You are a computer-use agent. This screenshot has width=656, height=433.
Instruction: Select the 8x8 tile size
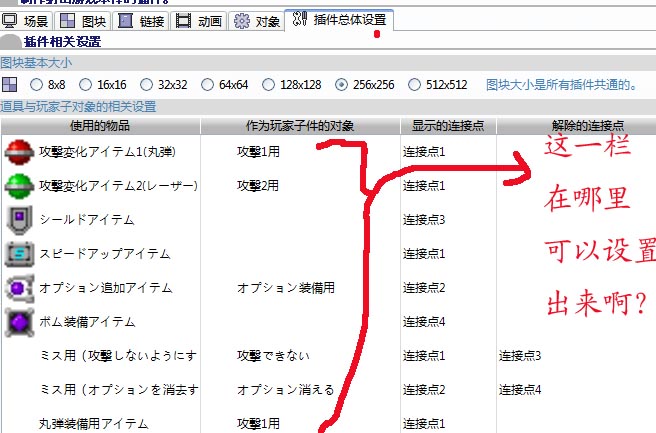pyautogui.click(x=48, y=85)
